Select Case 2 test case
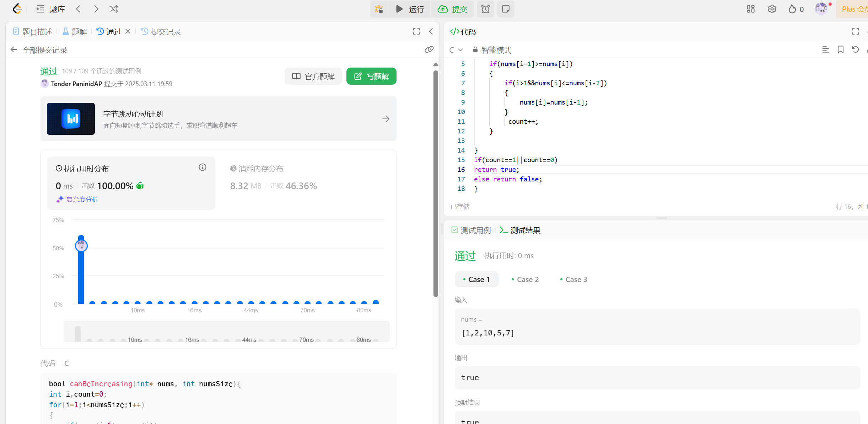The height and width of the screenshot is (424, 868). pyautogui.click(x=525, y=280)
